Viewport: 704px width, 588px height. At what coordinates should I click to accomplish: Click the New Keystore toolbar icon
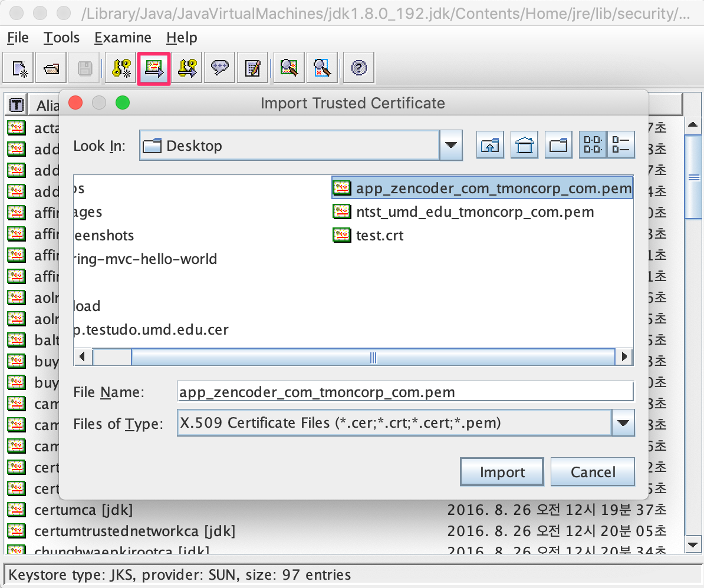click(x=19, y=69)
